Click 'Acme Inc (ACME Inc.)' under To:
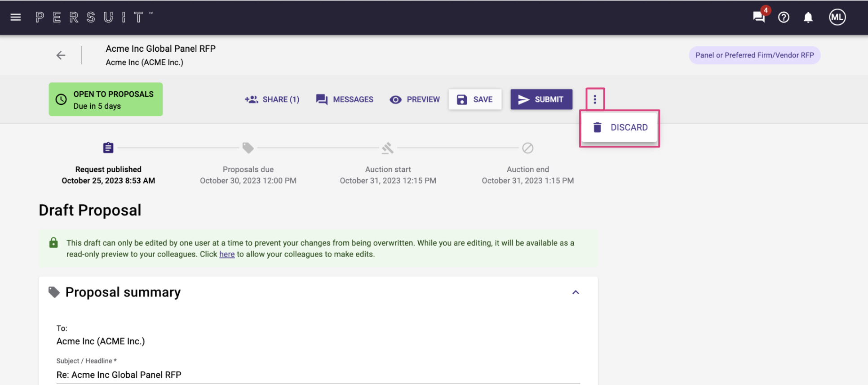 click(101, 341)
